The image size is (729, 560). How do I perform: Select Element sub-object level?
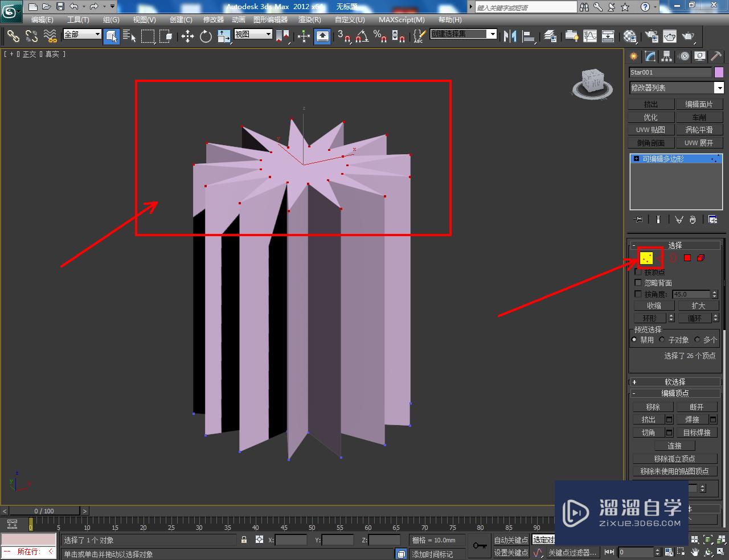click(701, 258)
